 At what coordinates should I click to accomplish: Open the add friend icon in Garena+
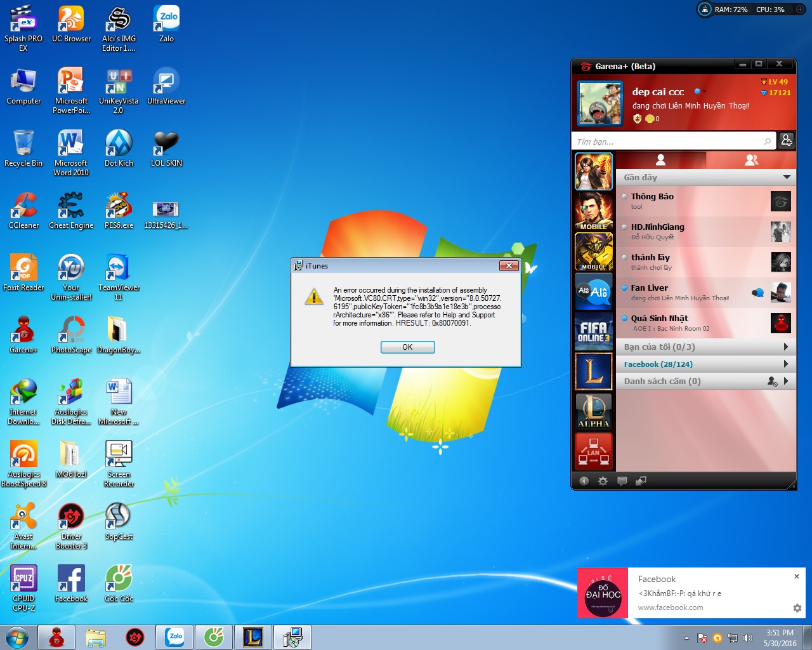point(787,140)
